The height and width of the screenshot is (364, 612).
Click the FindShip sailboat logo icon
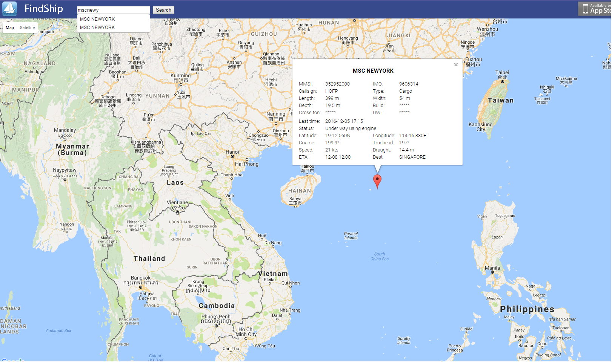click(9, 9)
